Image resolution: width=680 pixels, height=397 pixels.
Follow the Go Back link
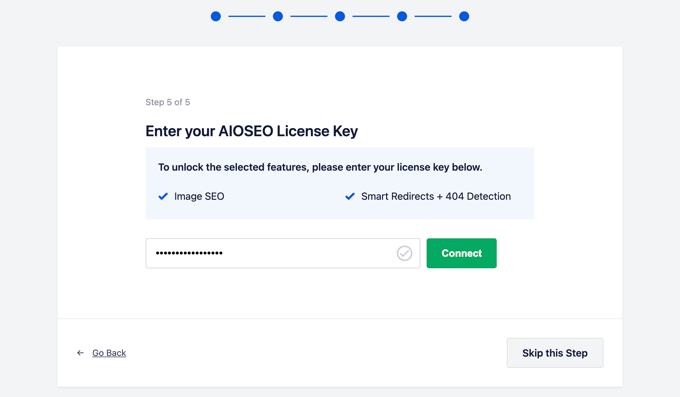[x=109, y=353]
